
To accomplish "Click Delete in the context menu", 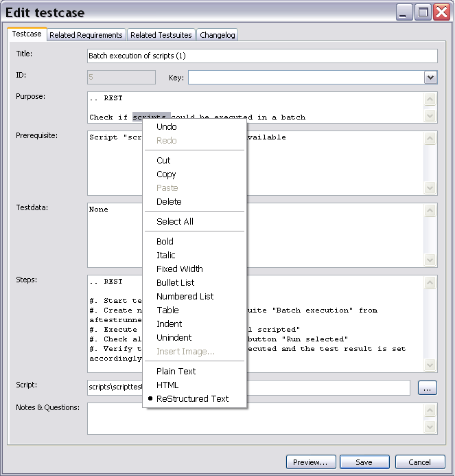I will pyautogui.click(x=194, y=201).
